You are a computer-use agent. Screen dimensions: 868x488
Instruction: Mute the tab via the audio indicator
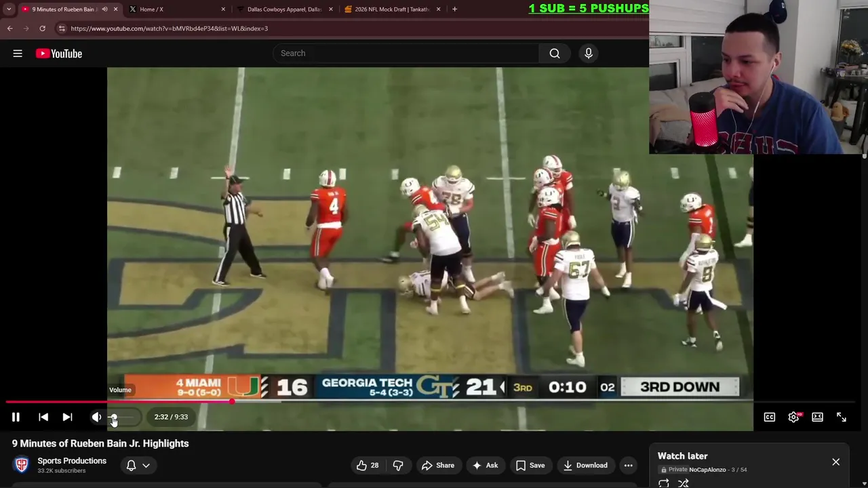point(104,9)
